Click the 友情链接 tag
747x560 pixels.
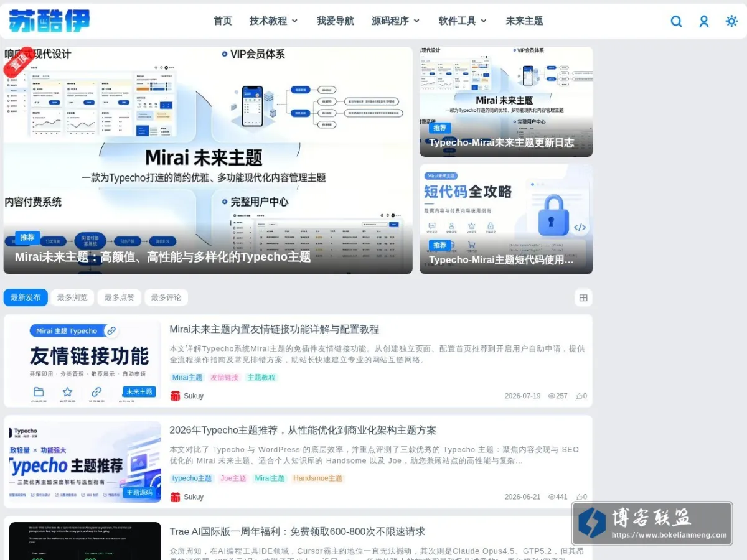pyautogui.click(x=225, y=377)
